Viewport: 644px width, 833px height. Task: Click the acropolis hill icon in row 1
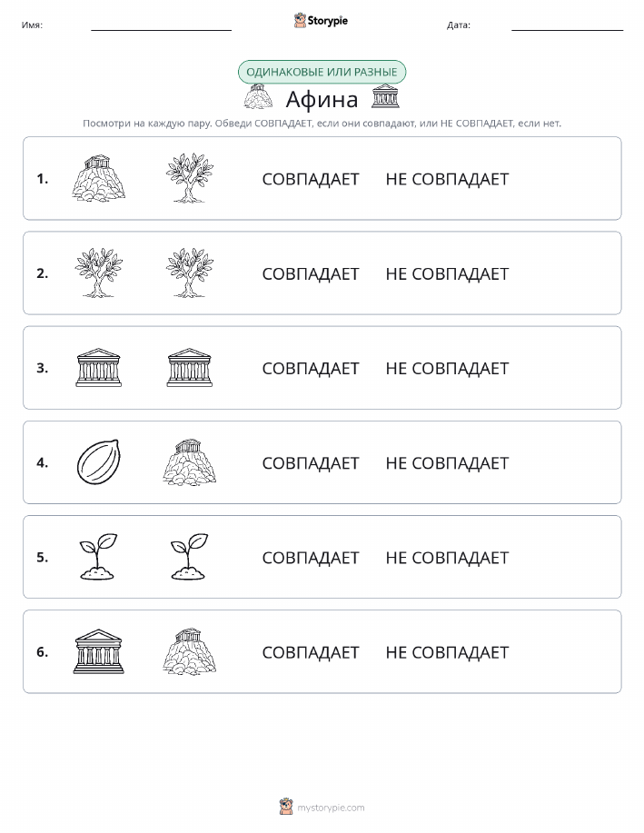[x=99, y=178]
